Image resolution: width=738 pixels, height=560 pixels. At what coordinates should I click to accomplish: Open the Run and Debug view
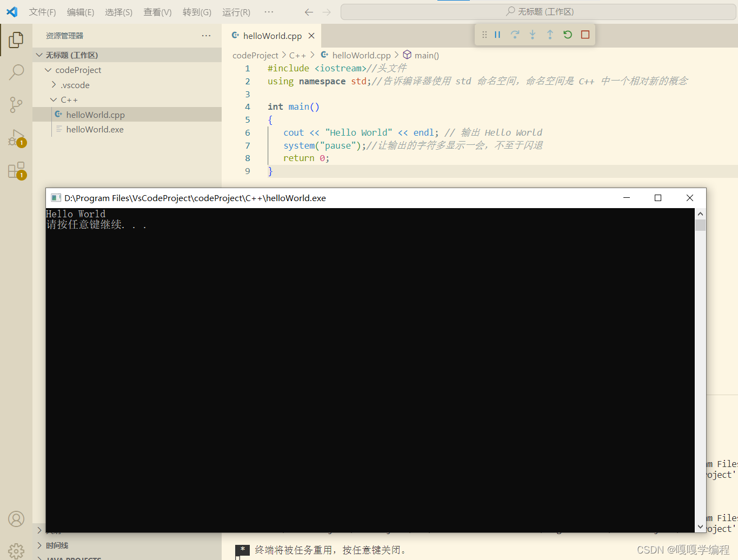pos(16,138)
